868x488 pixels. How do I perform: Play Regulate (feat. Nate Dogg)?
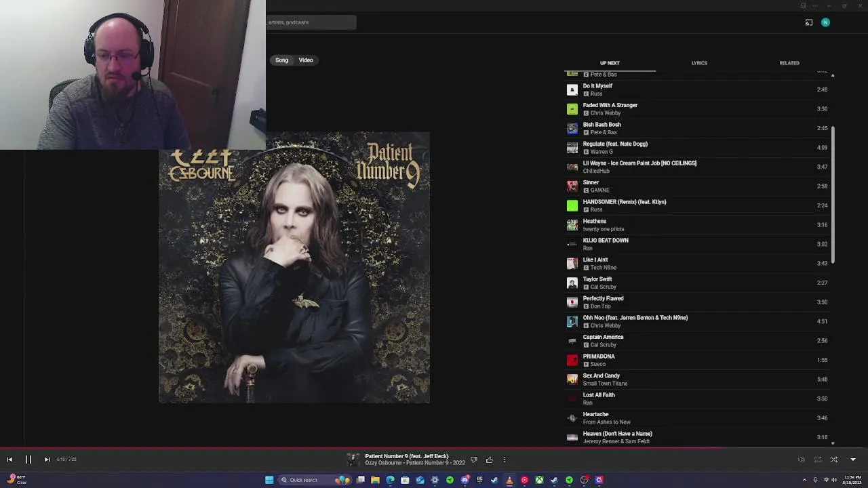coord(696,148)
